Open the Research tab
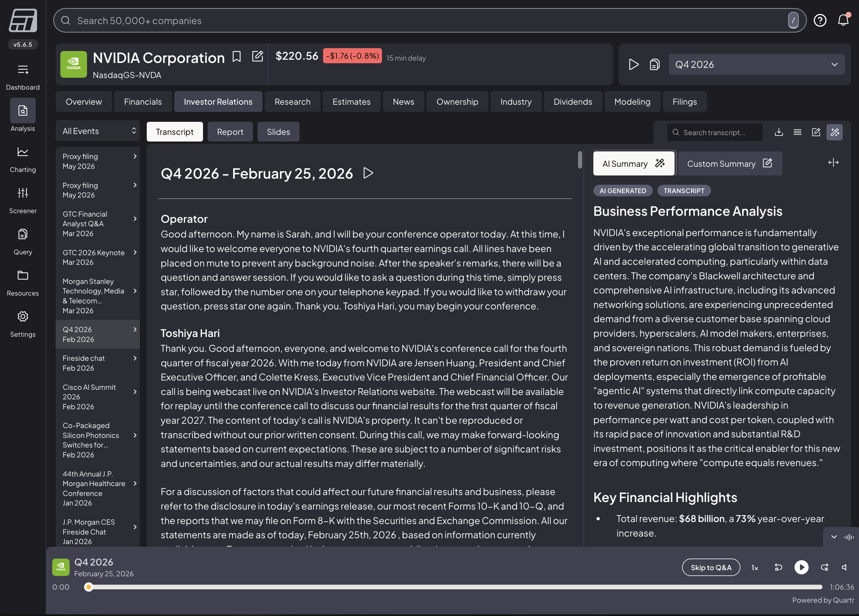This screenshot has height=616, width=859. [x=292, y=102]
